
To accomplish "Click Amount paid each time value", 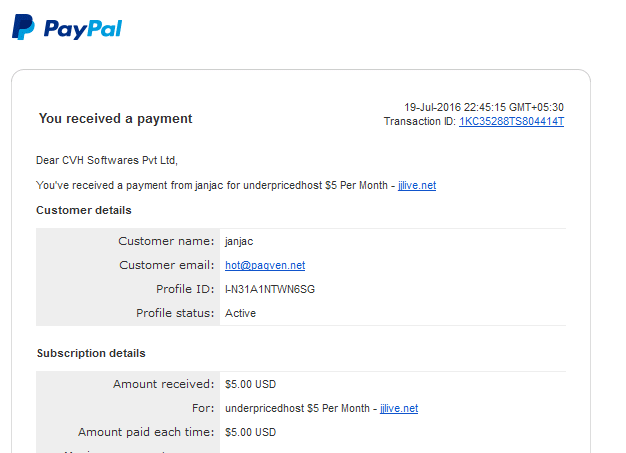I will tap(250, 432).
